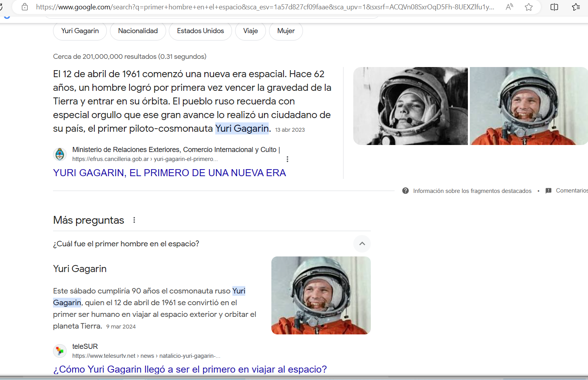Click Ministerio de Relaciones Exteriores source name
Screen dimensions: 588x380
176,150
